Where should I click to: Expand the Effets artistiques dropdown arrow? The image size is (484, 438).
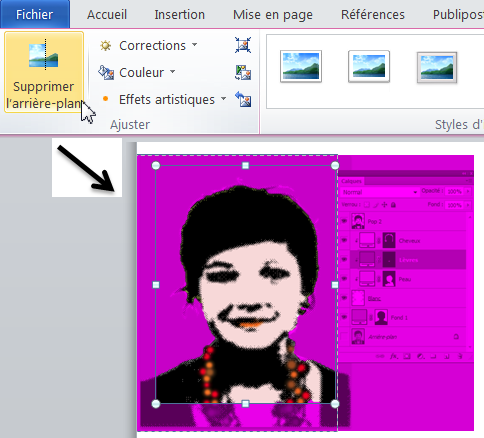coord(223,99)
